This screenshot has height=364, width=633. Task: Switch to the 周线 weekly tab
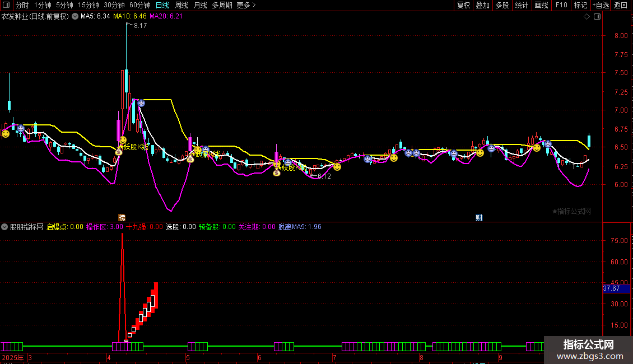coord(181,5)
